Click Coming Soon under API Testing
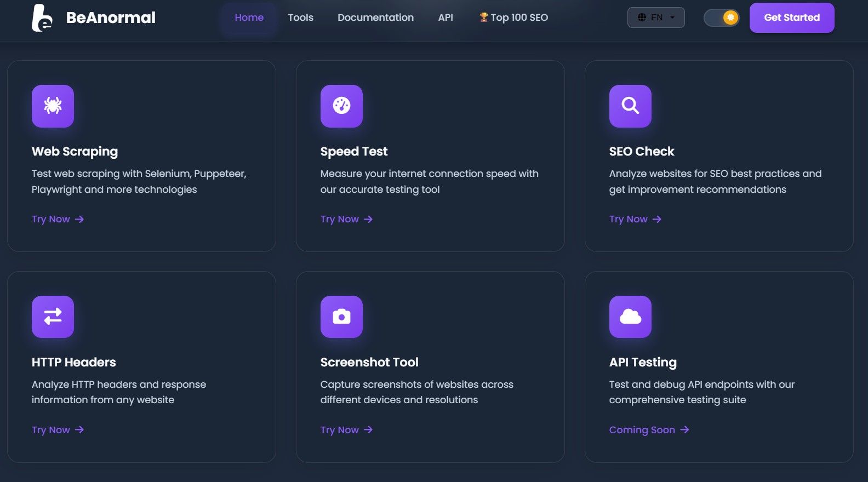Image resolution: width=868 pixels, height=482 pixels. tap(649, 430)
